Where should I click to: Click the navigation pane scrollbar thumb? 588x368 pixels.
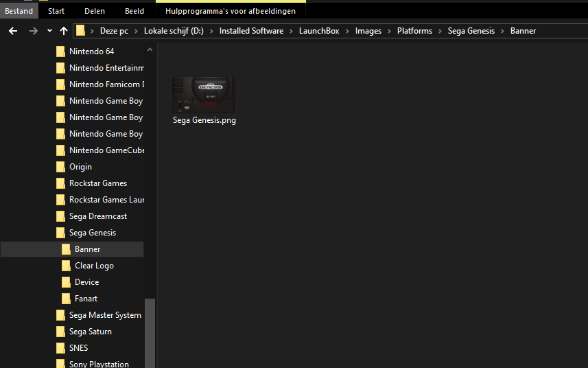pyautogui.click(x=150, y=333)
